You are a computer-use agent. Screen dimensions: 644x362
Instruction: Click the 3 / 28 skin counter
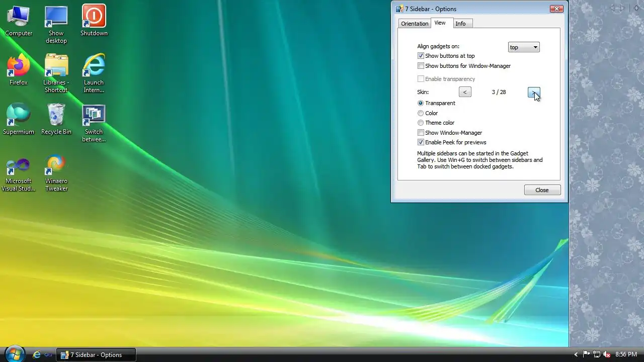pyautogui.click(x=499, y=92)
